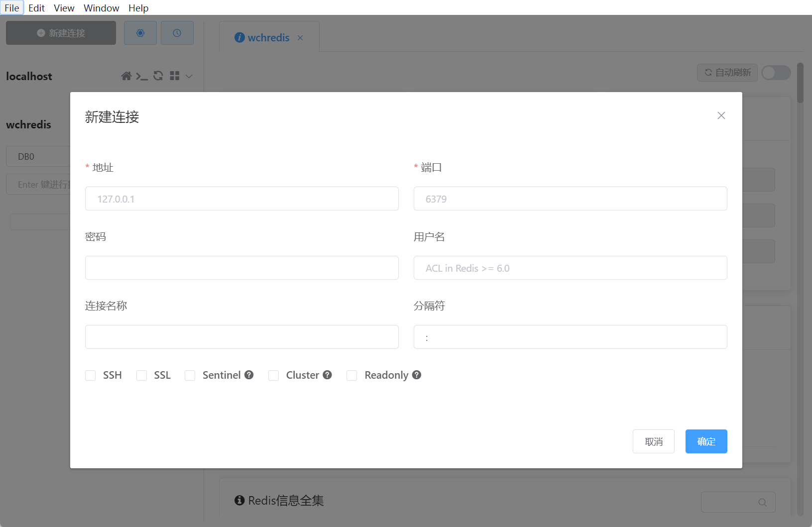Show help icon next to Cluster
This screenshot has height=527, width=812.
327,375
